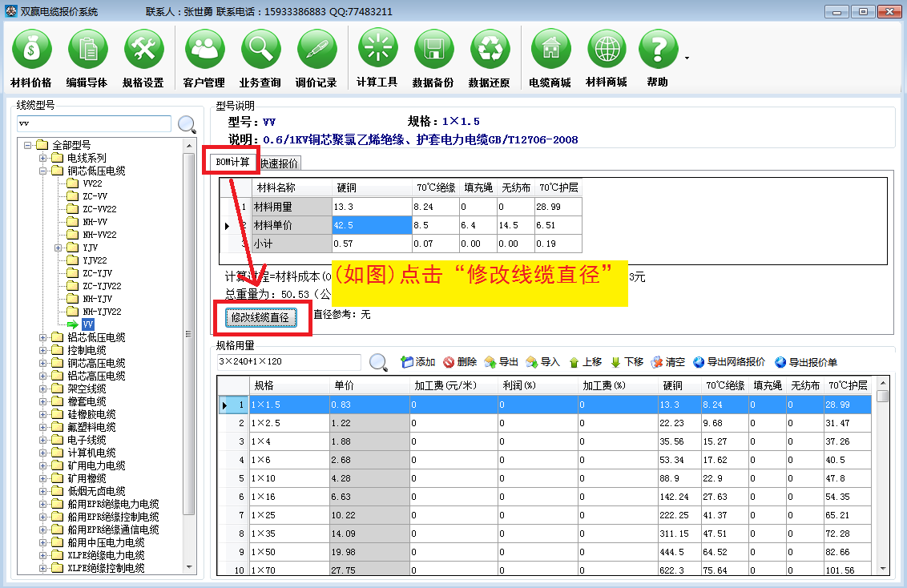The width and height of the screenshot is (907, 588).
Task: Open 客户管理 customer management
Action: [204, 58]
